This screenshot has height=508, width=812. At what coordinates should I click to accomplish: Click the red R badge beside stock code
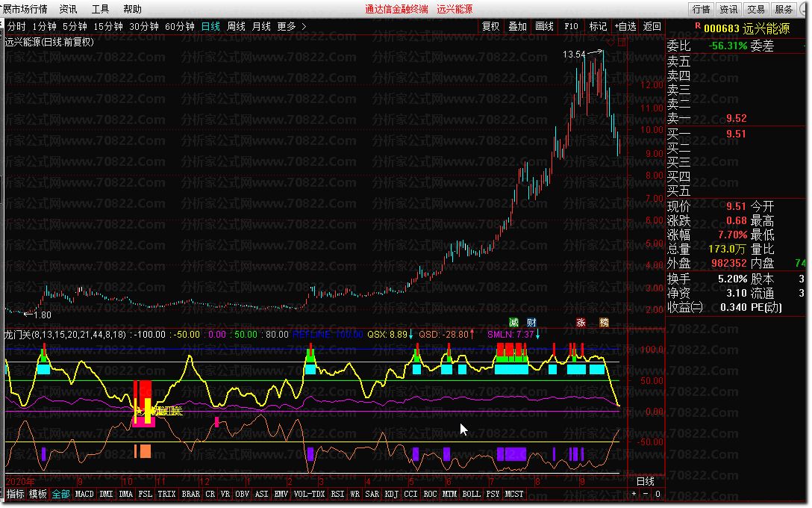click(x=698, y=25)
